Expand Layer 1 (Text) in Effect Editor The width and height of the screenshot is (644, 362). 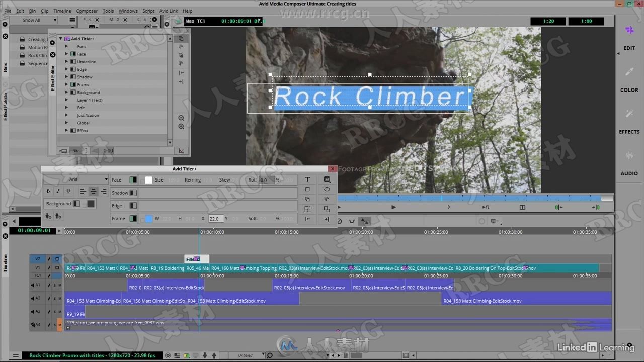[66, 100]
